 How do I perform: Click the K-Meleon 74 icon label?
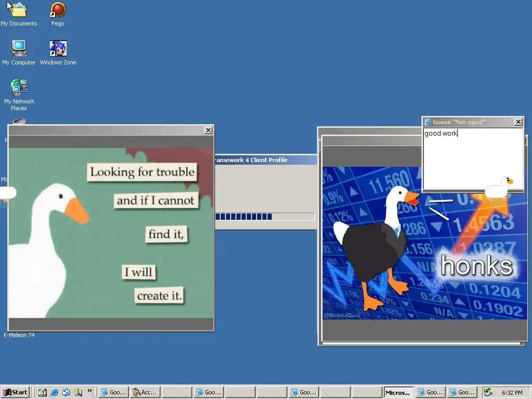click(19, 335)
